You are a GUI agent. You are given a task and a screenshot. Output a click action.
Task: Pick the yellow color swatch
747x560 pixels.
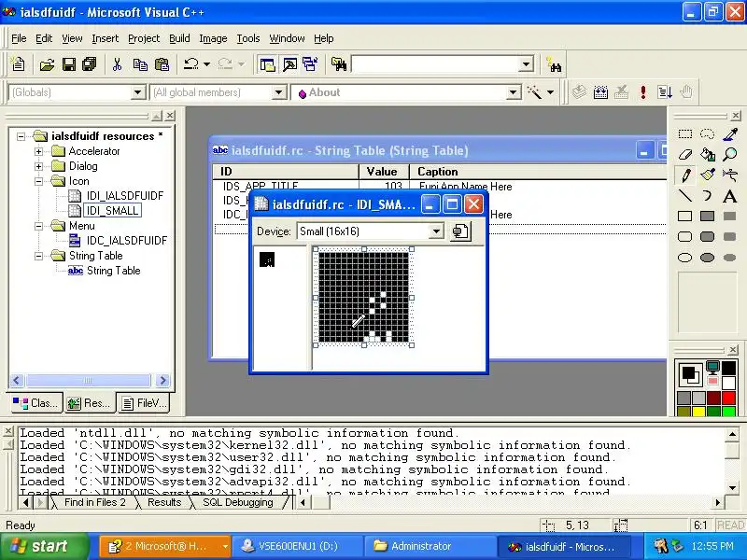click(698, 411)
